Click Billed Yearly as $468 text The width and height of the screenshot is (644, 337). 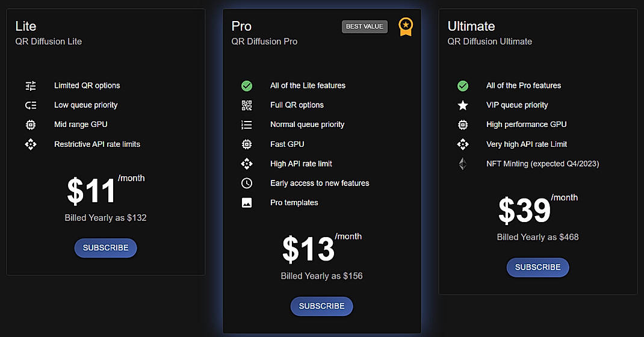(537, 237)
